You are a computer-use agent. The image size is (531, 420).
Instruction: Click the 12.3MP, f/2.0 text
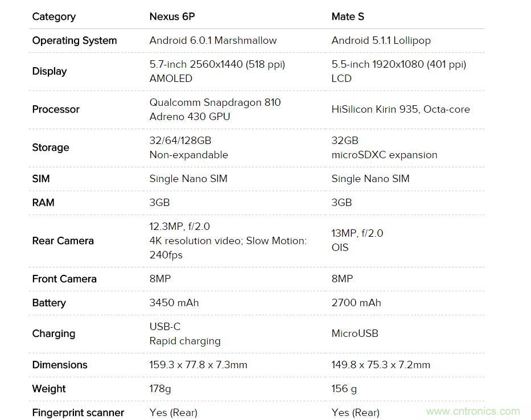[179, 227]
